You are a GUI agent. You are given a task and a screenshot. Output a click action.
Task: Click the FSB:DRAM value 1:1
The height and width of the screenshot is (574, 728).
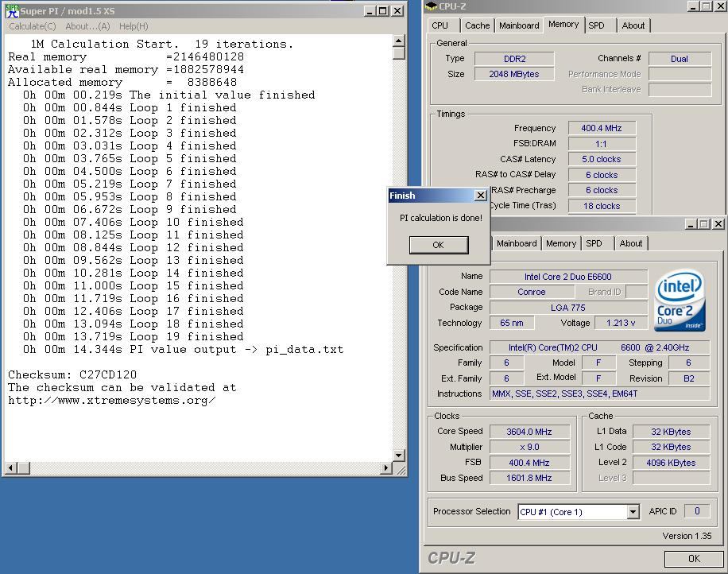click(602, 144)
